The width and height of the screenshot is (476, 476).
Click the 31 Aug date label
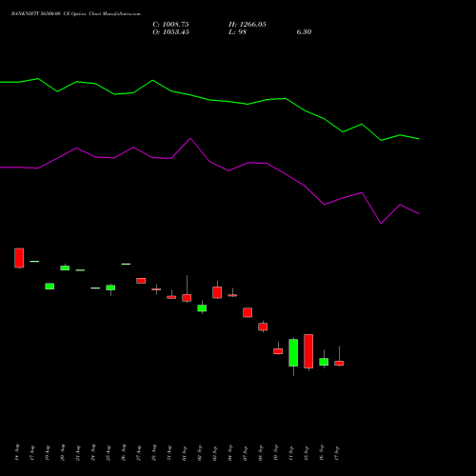pyautogui.click(x=169, y=452)
